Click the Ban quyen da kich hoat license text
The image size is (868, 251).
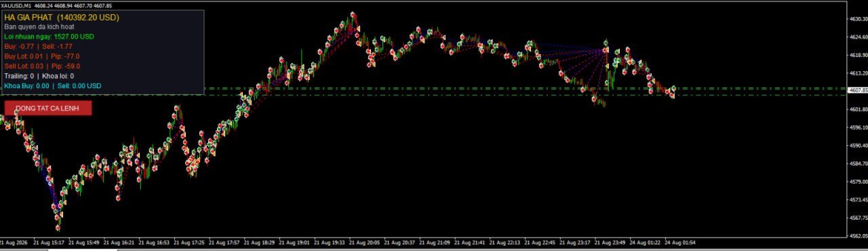(39, 27)
